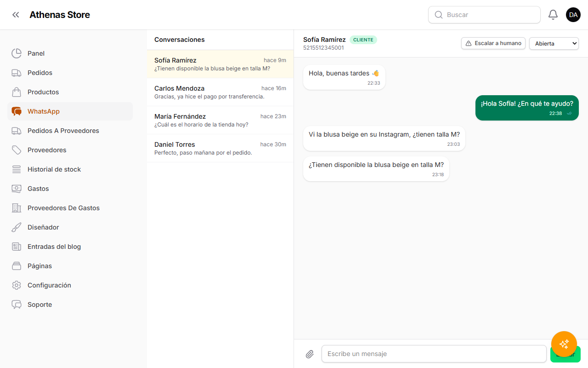Open Proveedores De Gastos menu item
588x368 pixels.
(x=70, y=208)
